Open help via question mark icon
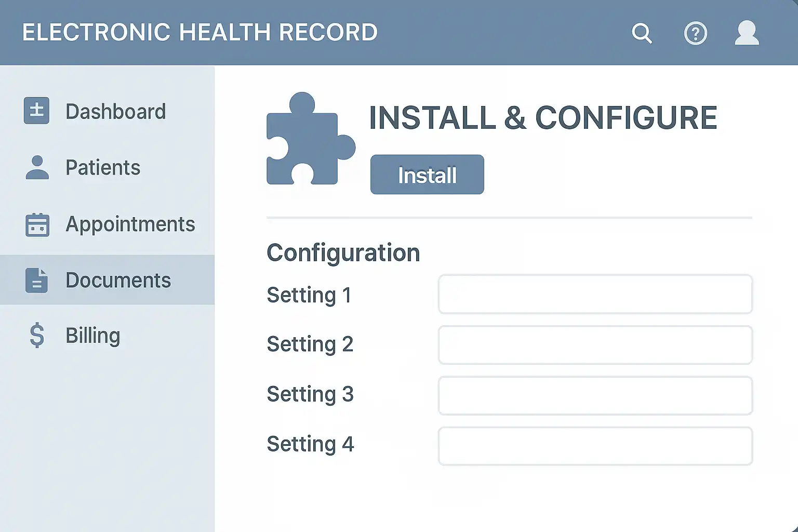This screenshot has width=798, height=532. [695, 34]
